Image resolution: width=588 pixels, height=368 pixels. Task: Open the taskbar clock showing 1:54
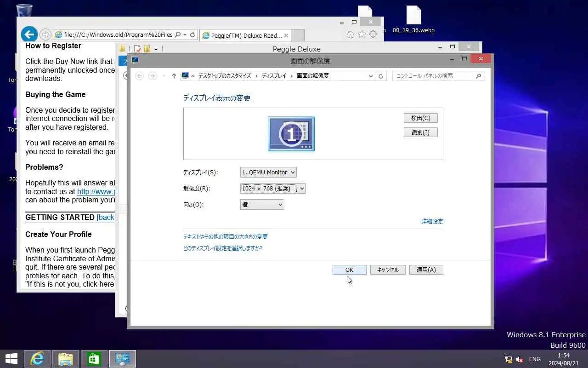coord(563,359)
